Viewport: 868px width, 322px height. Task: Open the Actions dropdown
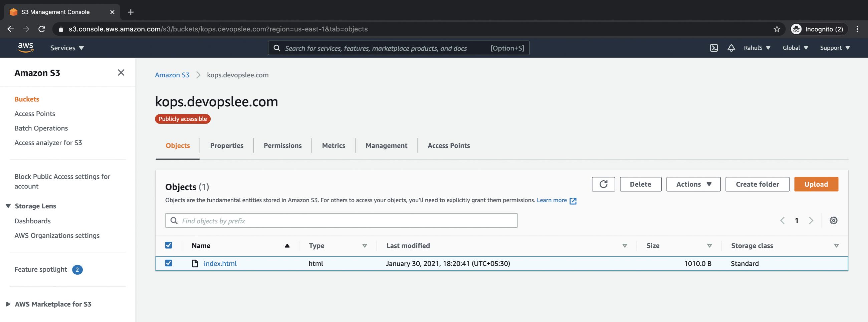[x=693, y=184]
